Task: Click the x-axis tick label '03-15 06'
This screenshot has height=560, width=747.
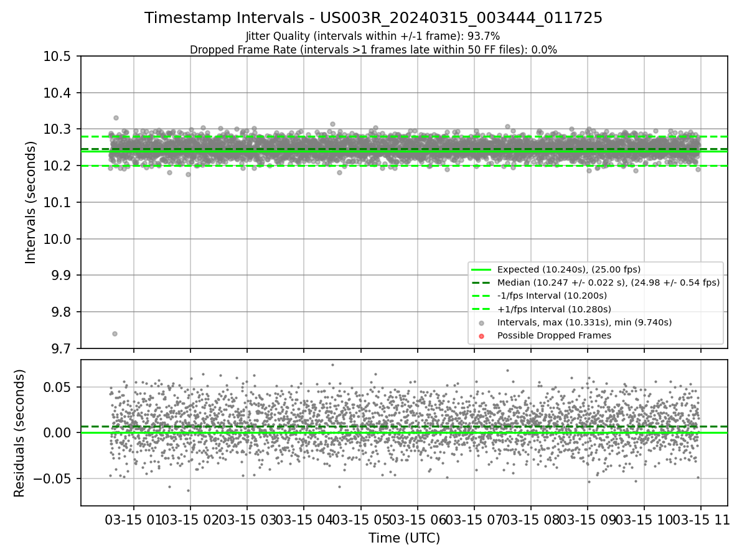Action: tap(417, 519)
